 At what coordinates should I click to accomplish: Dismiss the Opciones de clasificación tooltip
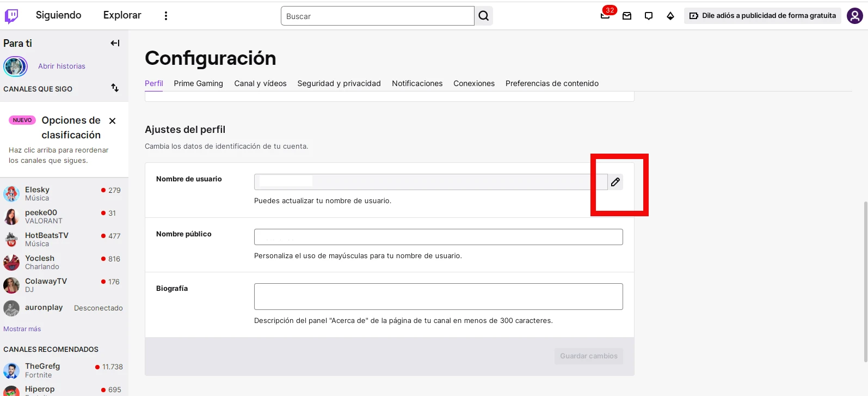(x=113, y=121)
